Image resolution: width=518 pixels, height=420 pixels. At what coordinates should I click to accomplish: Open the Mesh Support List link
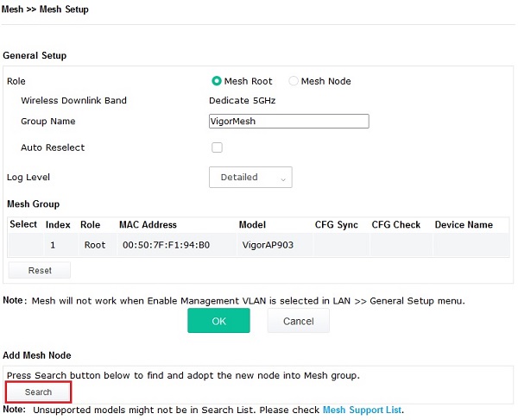[362, 410]
